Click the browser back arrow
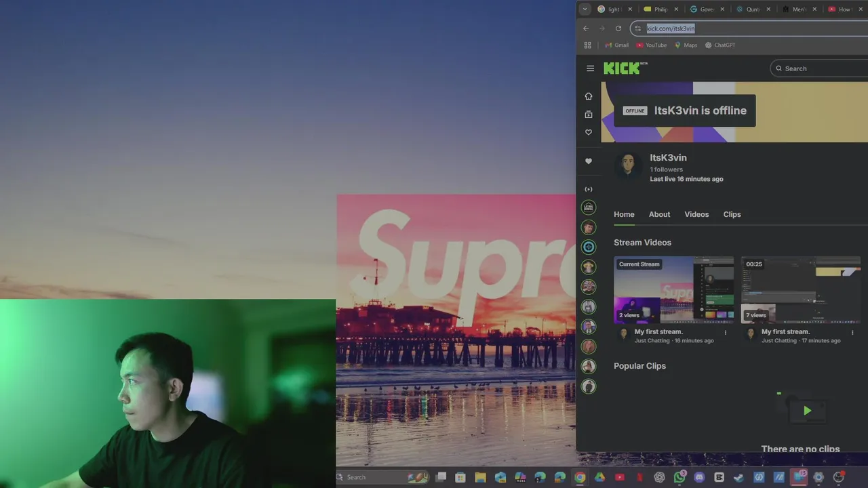Viewport: 868px width, 488px height. pos(586,28)
